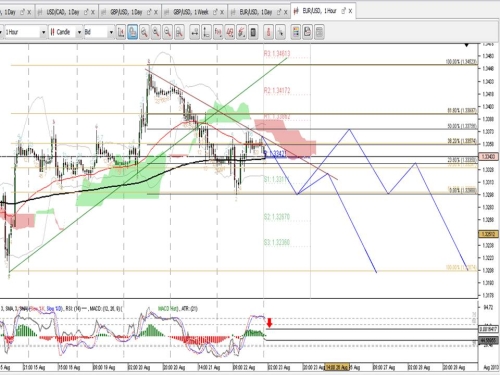
Task: Open the Fibonacci tools icon
Action: coord(218,32)
